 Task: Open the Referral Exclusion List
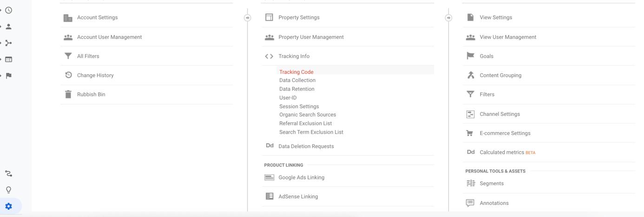click(x=305, y=123)
